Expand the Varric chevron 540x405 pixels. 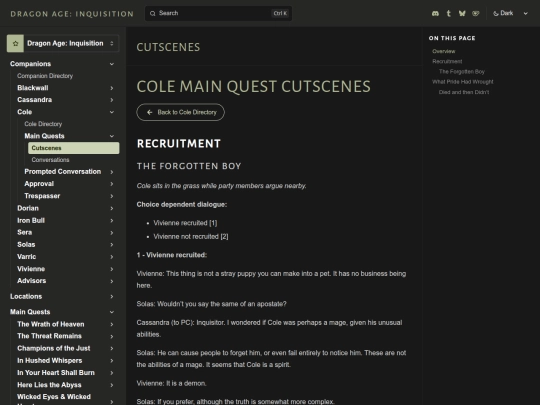(x=112, y=257)
